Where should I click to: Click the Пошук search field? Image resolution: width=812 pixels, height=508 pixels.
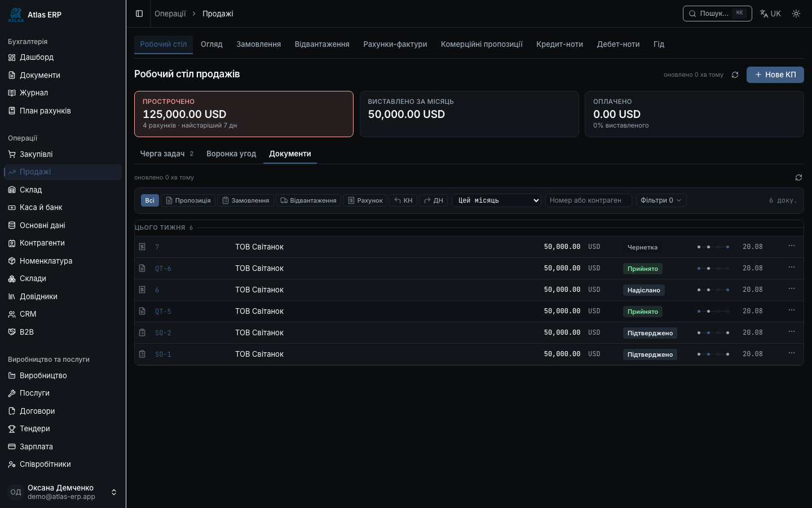click(x=717, y=14)
